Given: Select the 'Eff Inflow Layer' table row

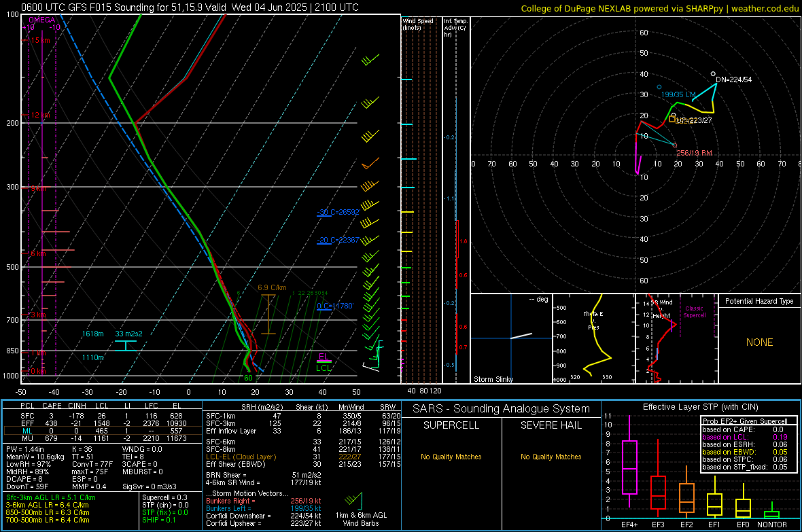Looking at the screenshot, I should [303, 431].
